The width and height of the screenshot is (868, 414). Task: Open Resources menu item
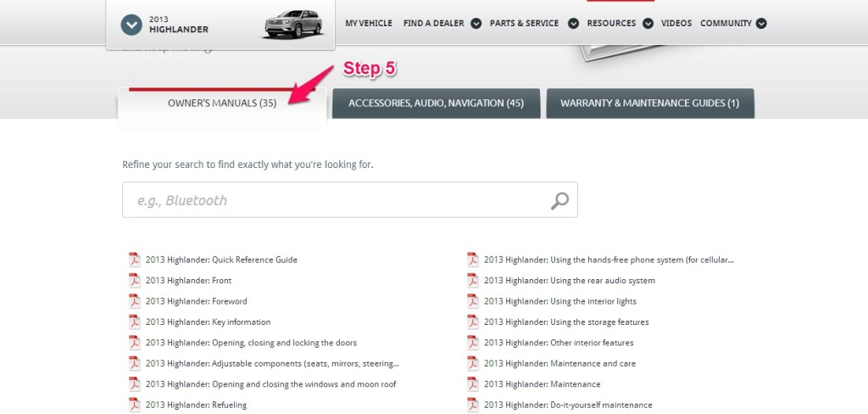click(x=611, y=23)
